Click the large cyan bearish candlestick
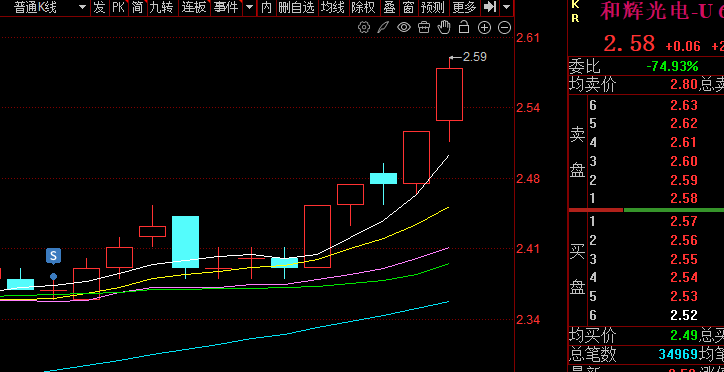Image resolution: width=724 pixels, height=372 pixels. point(186,241)
